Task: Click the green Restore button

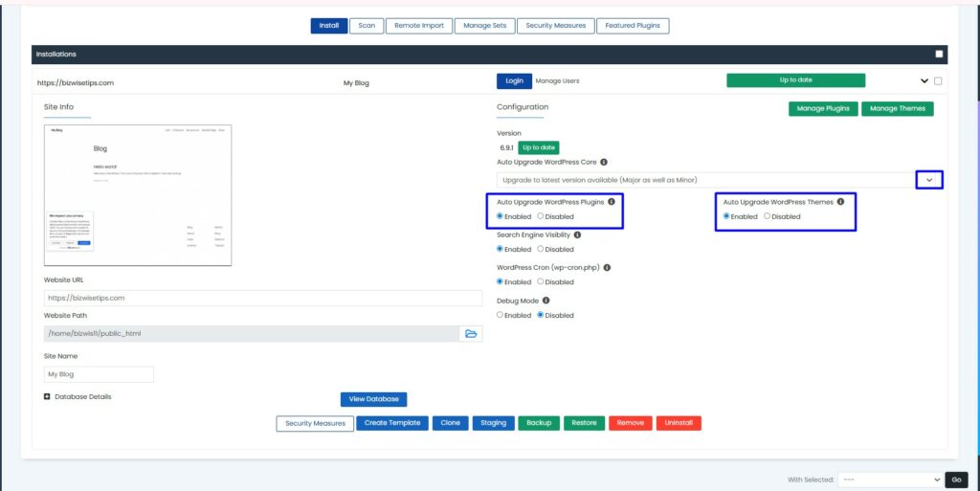Action: pyautogui.click(x=585, y=423)
